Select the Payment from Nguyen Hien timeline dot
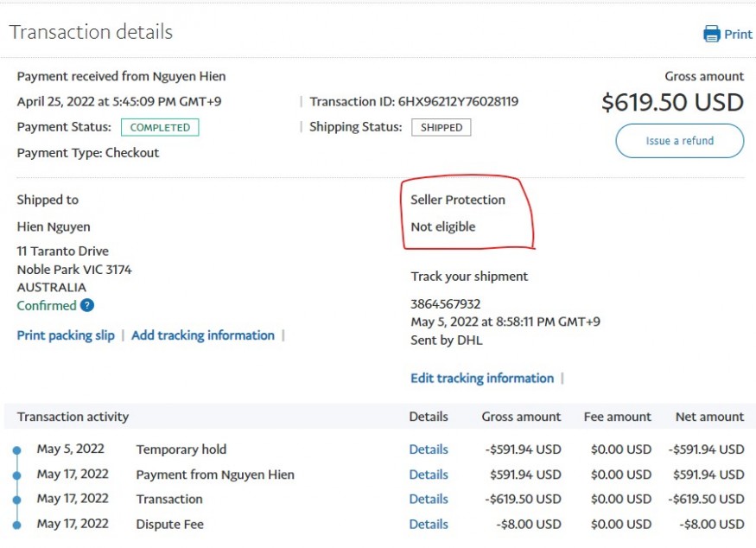Screen dimensions: 756x548 coord(17,475)
